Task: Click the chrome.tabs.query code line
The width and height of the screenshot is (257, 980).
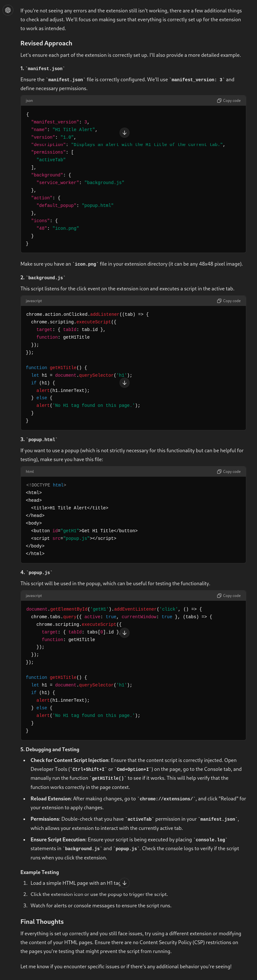Action: coord(121,617)
